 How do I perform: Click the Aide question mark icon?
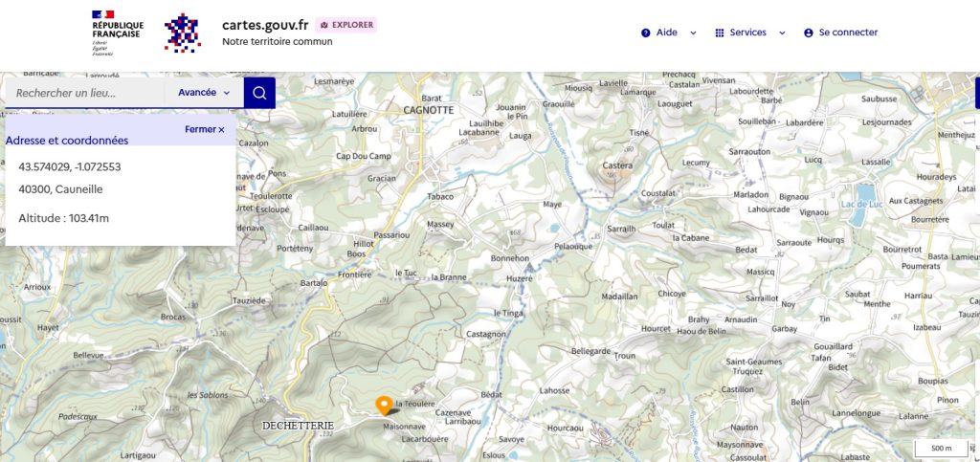tap(646, 33)
